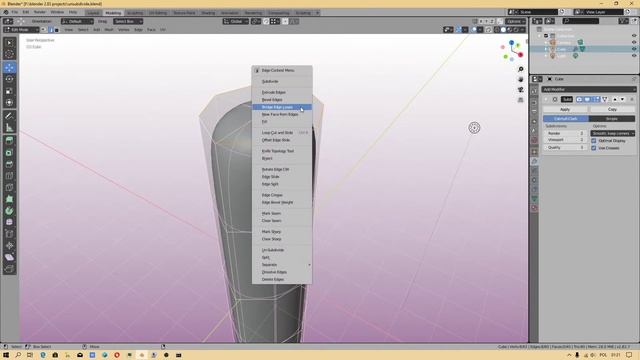Expand the Separate submenu arrow
Viewport: 640px width, 360px height.
click(309, 265)
